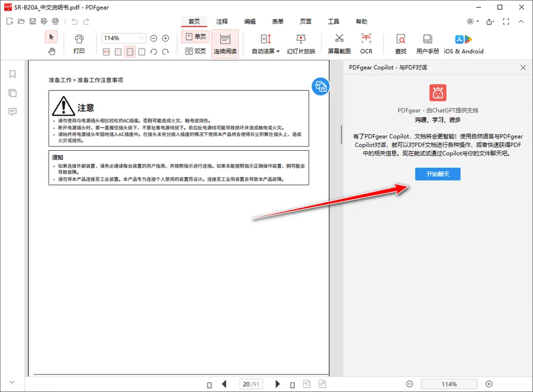Select the Hand pan tool
Viewport: 533px width, 392px height.
point(51,51)
